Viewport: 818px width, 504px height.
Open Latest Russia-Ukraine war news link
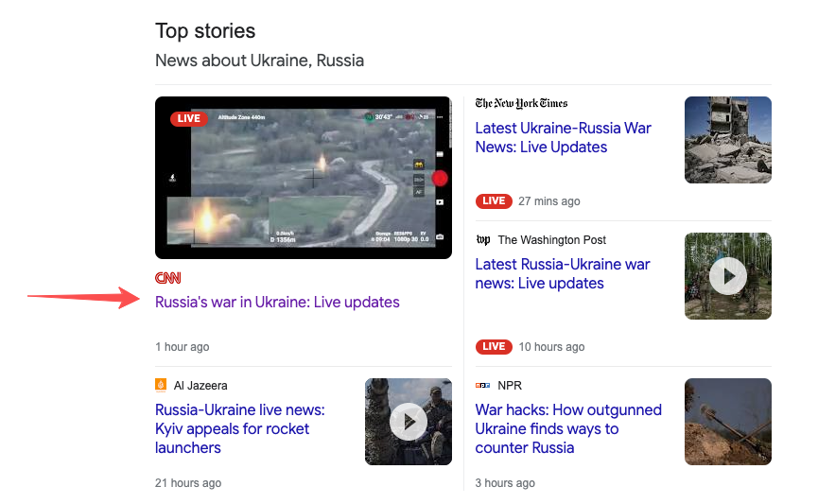(563, 274)
